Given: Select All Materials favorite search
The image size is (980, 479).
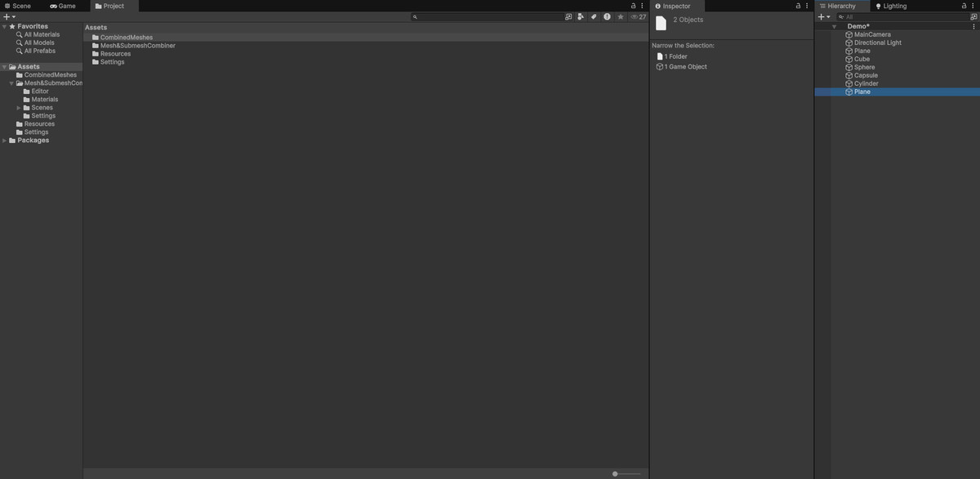Looking at the screenshot, I should click(42, 34).
